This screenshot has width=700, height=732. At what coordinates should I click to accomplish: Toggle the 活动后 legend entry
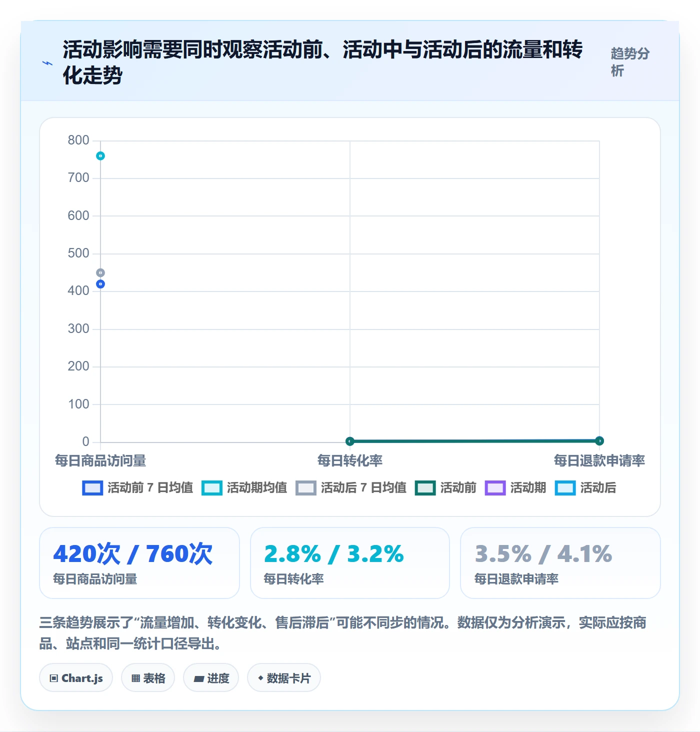(x=585, y=488)
